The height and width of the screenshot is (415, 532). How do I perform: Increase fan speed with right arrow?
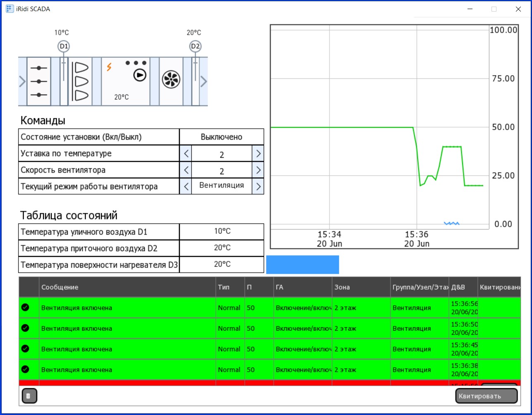(x=258, y=170)
